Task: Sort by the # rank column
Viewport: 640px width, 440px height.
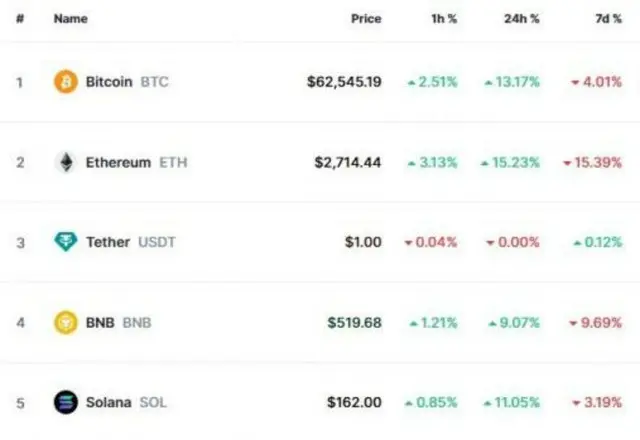Action: [x=20, y=19]
